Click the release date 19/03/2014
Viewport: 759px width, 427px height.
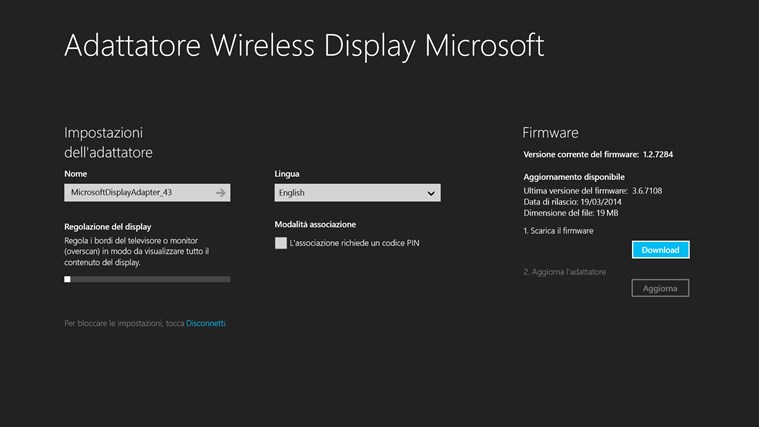(x=601, y=202)
